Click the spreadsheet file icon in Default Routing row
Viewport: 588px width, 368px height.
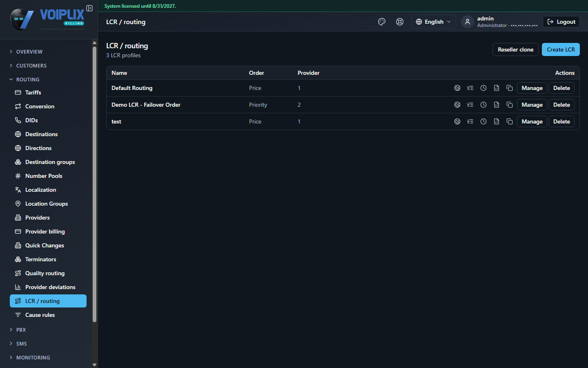click(x=497, y=88)
